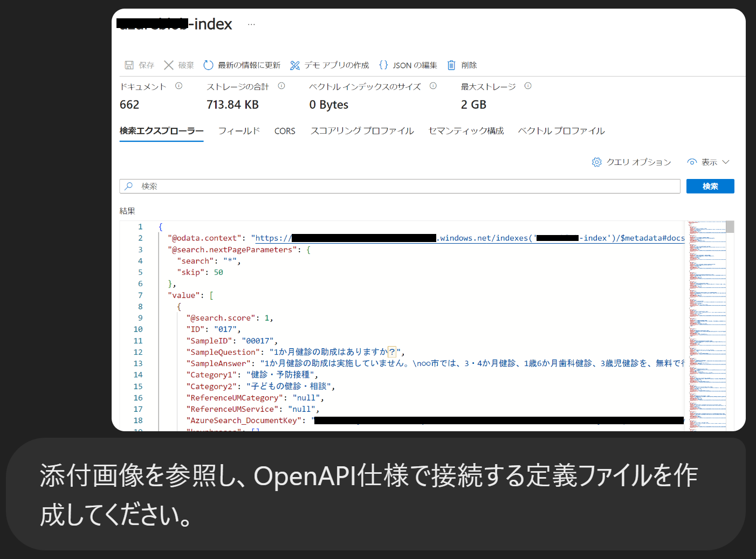Click the "@search.nextPageParameters" key in line 3
756x559 pixels.
click(232, 250)
